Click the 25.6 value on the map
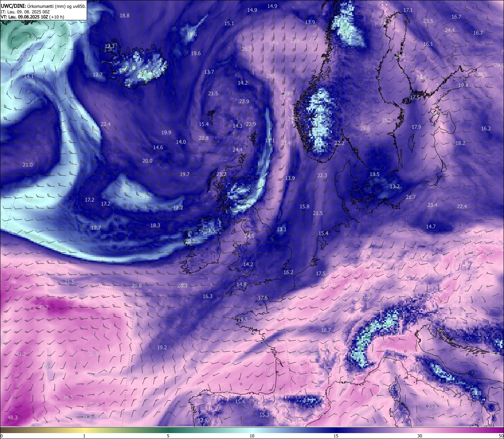This screenshot has height=439, width=504. tap(365, 128)
